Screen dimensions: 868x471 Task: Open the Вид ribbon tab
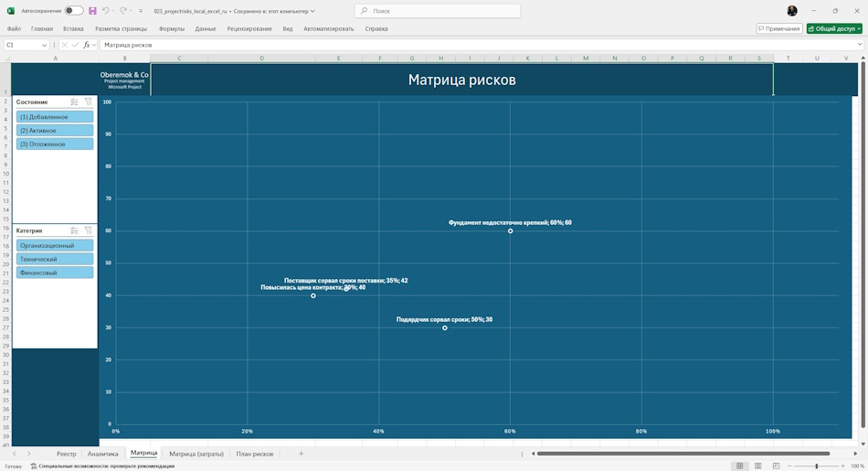tap(288, 28)
